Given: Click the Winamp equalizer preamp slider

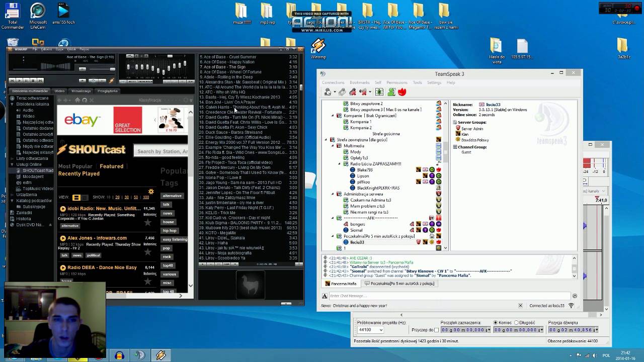Looking at the screenshot, I should click(128, 67).
